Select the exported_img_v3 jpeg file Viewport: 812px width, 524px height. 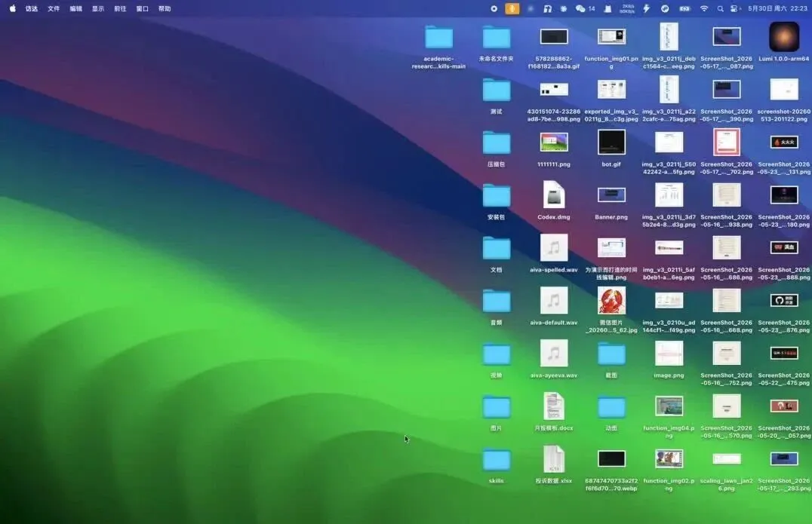[611, 90]
